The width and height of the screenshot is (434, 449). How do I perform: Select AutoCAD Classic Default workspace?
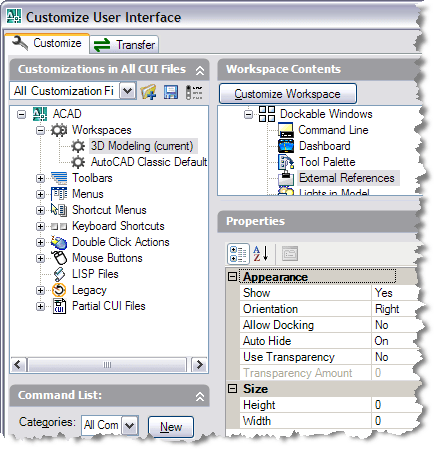tap(149, 162)
